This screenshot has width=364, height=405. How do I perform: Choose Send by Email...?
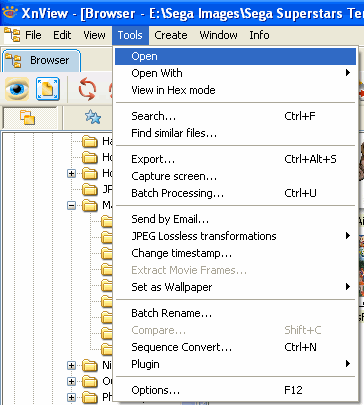(235, 219)
